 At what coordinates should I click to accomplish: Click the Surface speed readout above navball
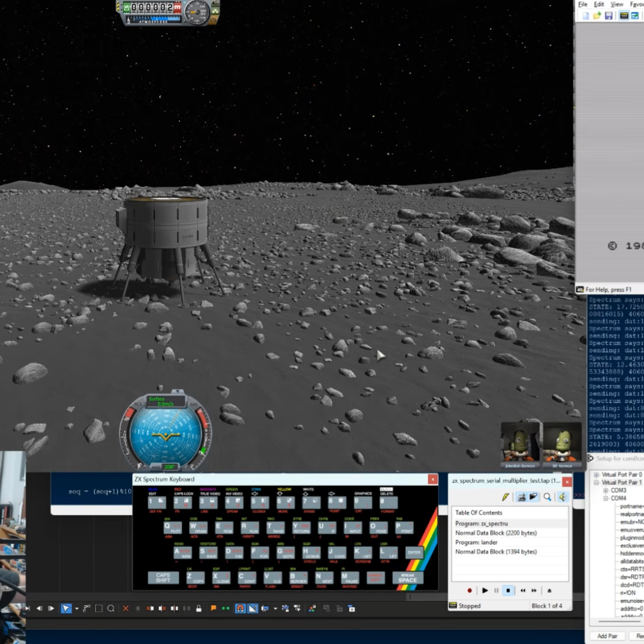pos(166,401)
